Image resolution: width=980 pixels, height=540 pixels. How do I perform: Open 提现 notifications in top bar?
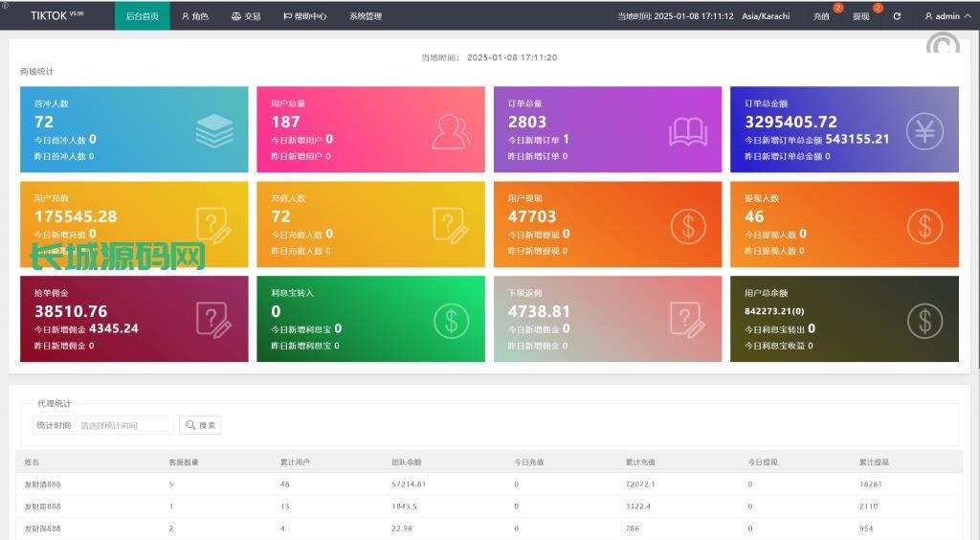click(861, 16)
